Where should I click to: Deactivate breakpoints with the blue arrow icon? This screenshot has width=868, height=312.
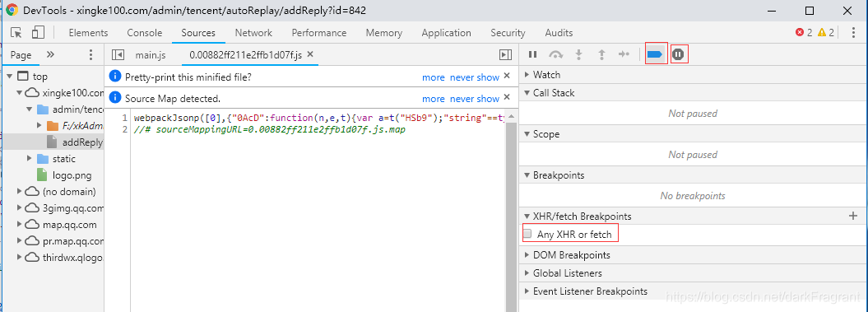point(656,54)
